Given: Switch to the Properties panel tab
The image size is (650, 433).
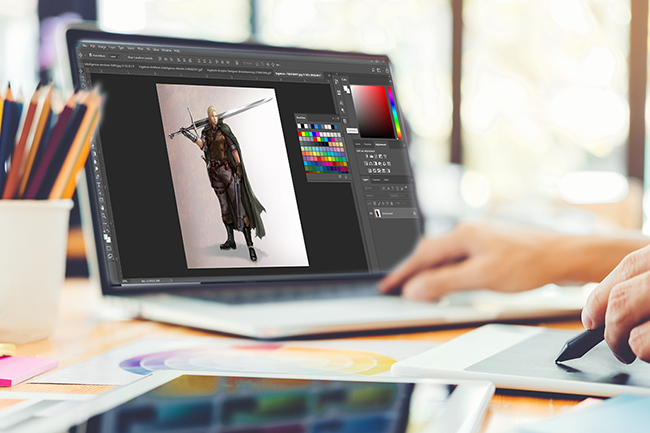Looking at the screenshot, I should 368,144.
